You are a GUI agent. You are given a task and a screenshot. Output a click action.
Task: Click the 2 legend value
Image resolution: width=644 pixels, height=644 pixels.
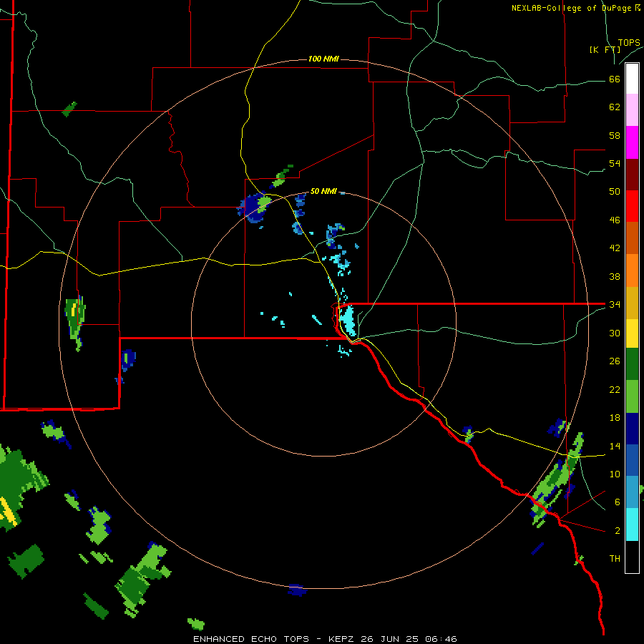click(x=618, y=530)
